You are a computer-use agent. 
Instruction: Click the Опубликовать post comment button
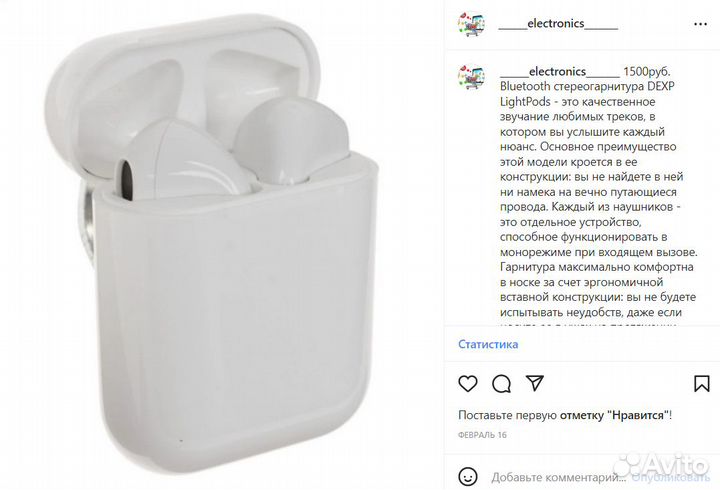coord(670,478)
